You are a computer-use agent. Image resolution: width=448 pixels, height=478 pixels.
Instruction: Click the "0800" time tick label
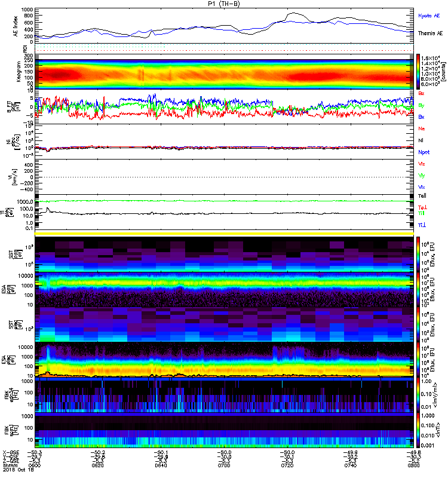click(413, 465)
